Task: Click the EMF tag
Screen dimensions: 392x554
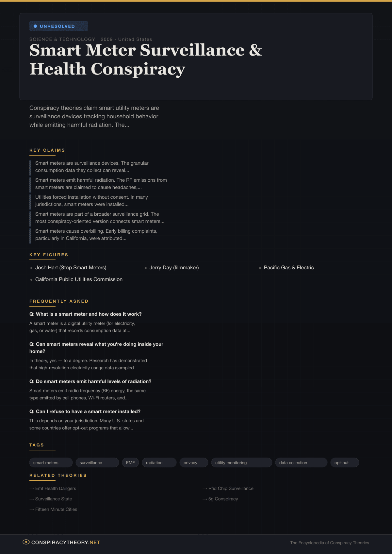Action: 130,462
